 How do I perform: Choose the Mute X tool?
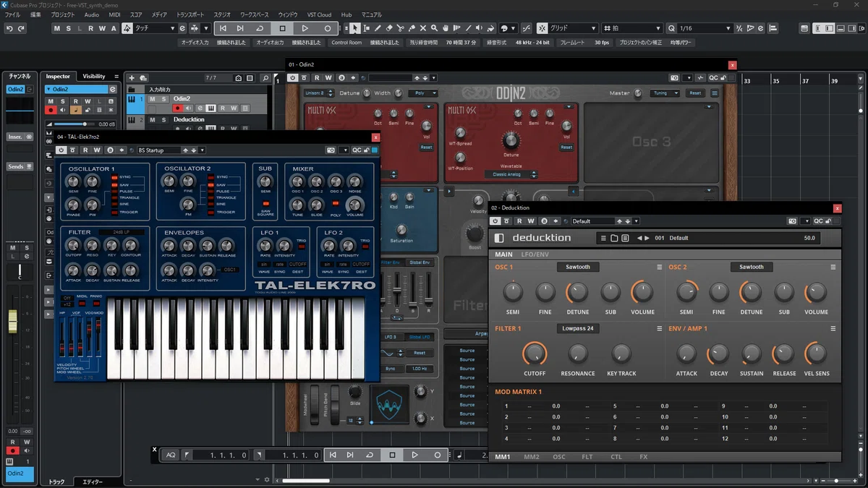point(423,28)
